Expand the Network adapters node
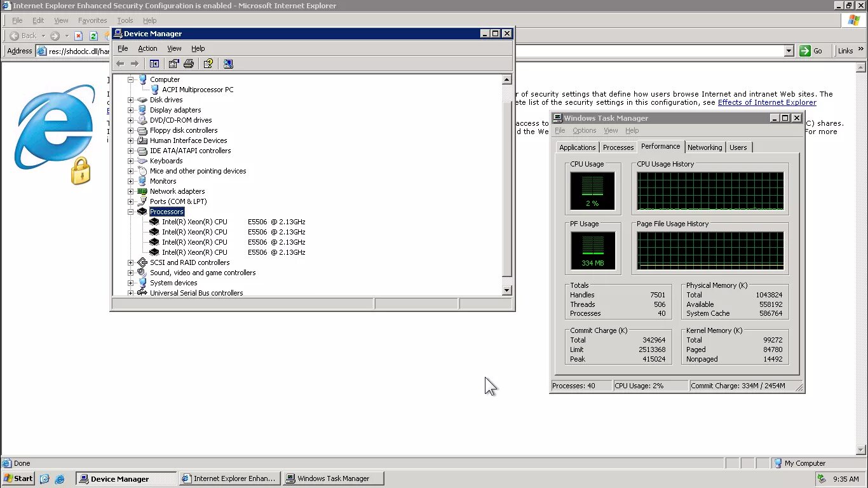 click(x=131, y=191)
